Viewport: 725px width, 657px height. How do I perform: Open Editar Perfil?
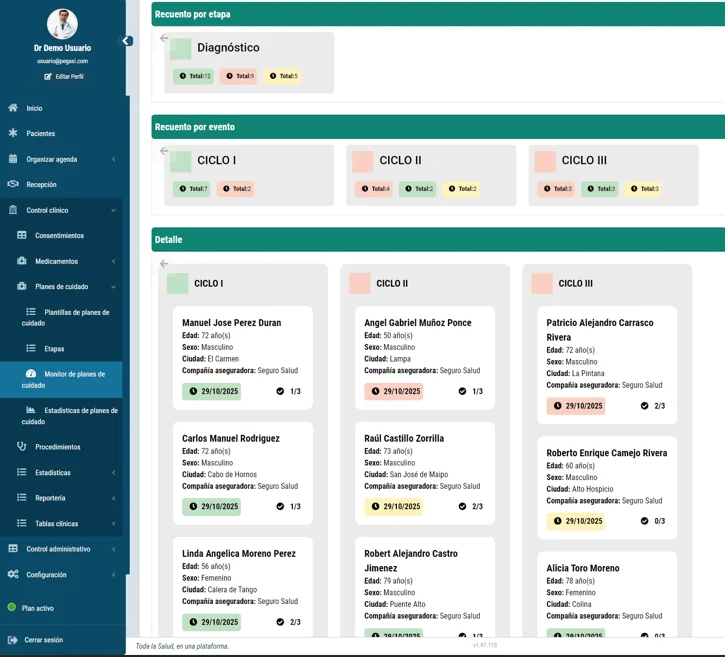point(64,77)
